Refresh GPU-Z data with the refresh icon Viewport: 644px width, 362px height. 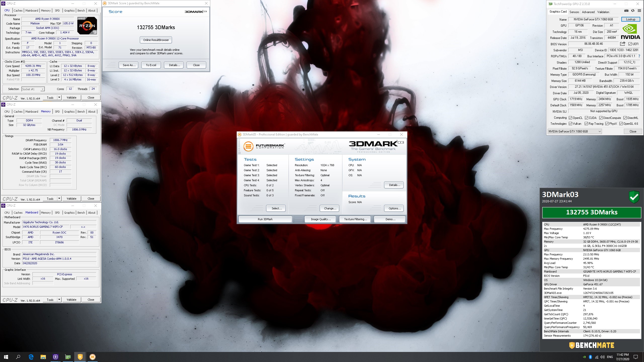(633, 11)
